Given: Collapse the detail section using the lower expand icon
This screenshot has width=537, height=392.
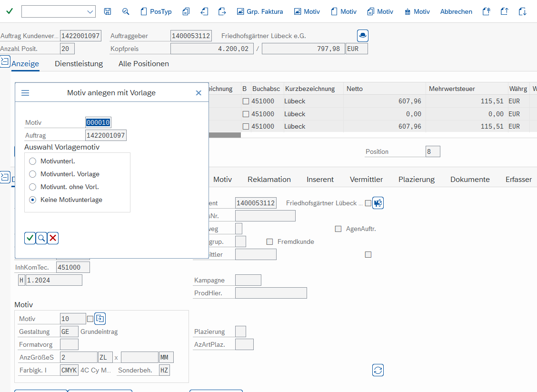Looking at the screenshot, I should (x=5, y=177).
